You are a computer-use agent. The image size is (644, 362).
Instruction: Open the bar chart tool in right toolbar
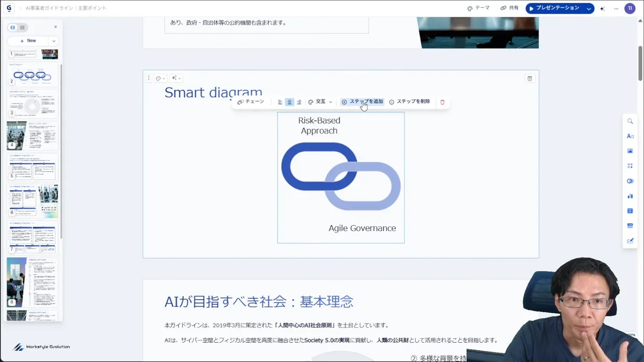pos(630,196)
